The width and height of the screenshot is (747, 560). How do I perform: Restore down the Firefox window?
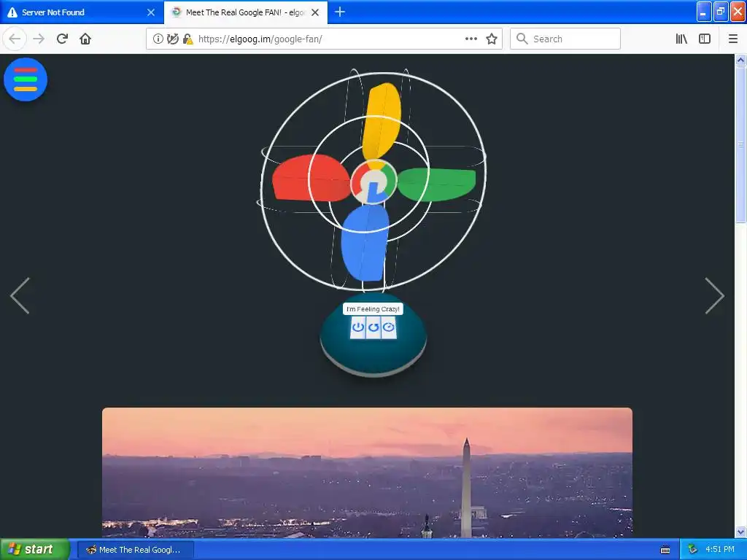[x=721, y=12]
